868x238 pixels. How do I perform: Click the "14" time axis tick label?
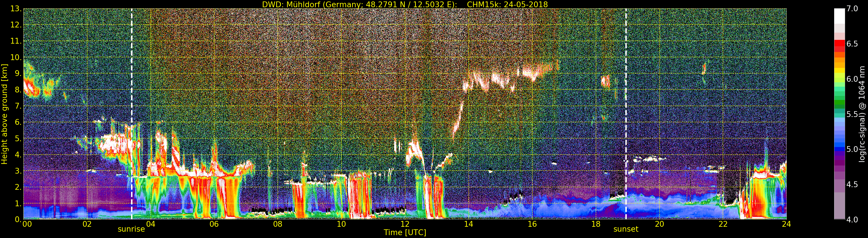pyautogui.click(x=468, y=224)
